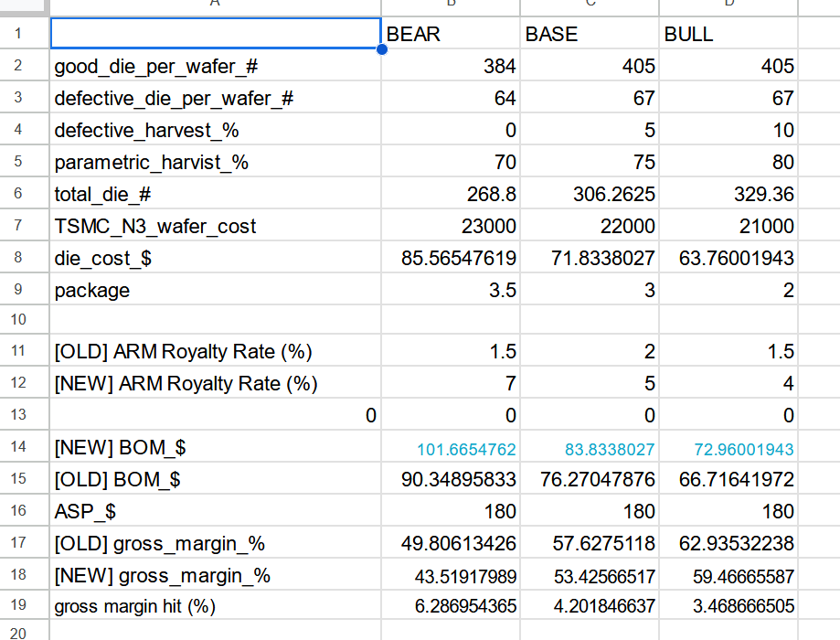The height and width of the screenshot is (640, 840).
Task: Select row 10 via its row header
Action: (x=25, y=319)
